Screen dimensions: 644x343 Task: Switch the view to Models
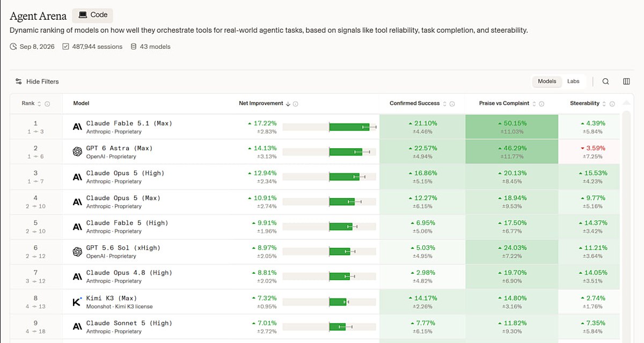coord(547,82)
